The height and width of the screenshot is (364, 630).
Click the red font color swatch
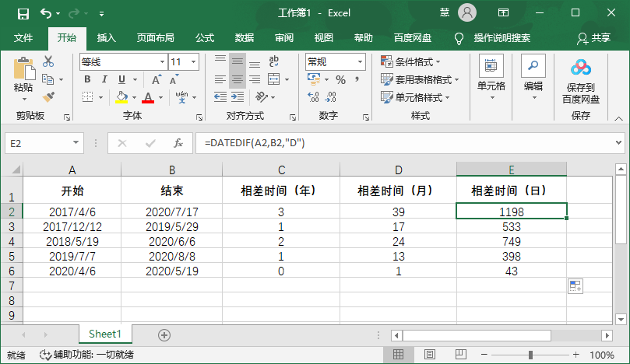tap(147, 97)
